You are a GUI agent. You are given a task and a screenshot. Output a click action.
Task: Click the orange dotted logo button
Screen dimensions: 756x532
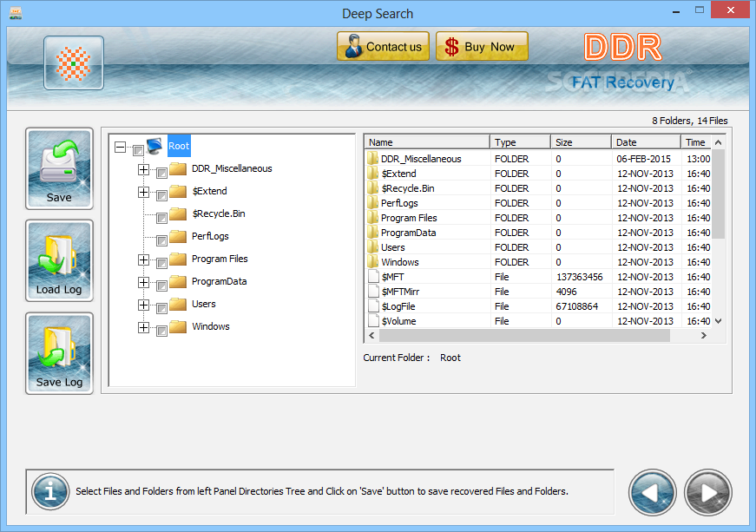[73, 63]
